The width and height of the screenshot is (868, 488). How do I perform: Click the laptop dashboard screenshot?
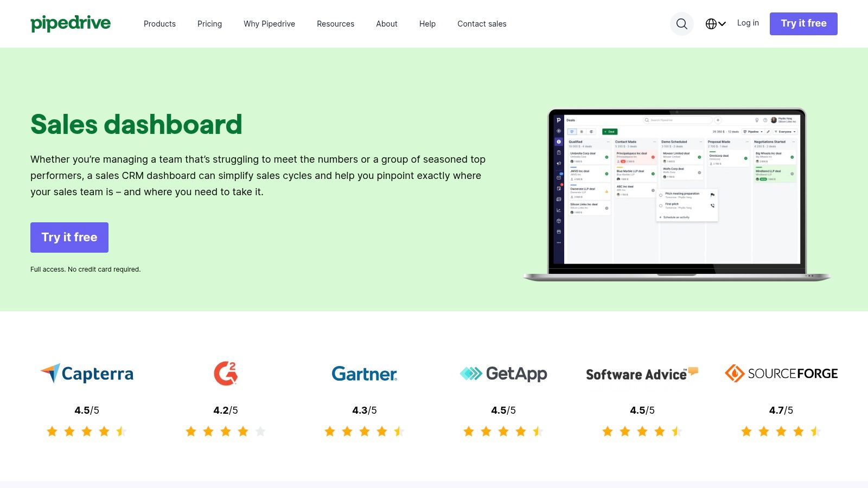tap(677, 194)
